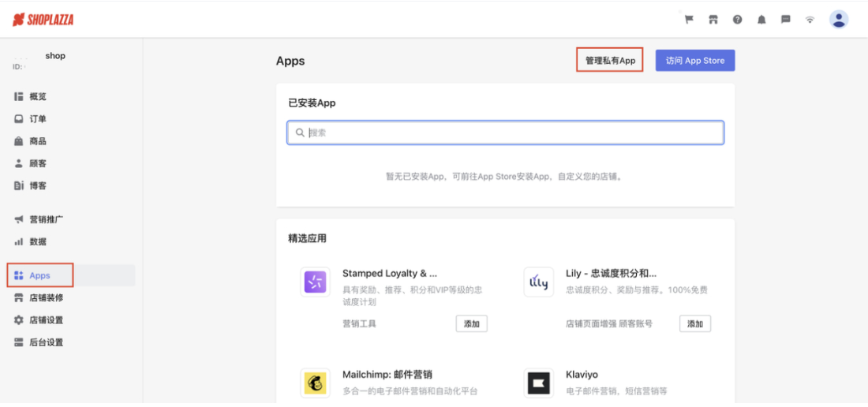Add the Lily loyalty app via 添加

tap(694, 324)
